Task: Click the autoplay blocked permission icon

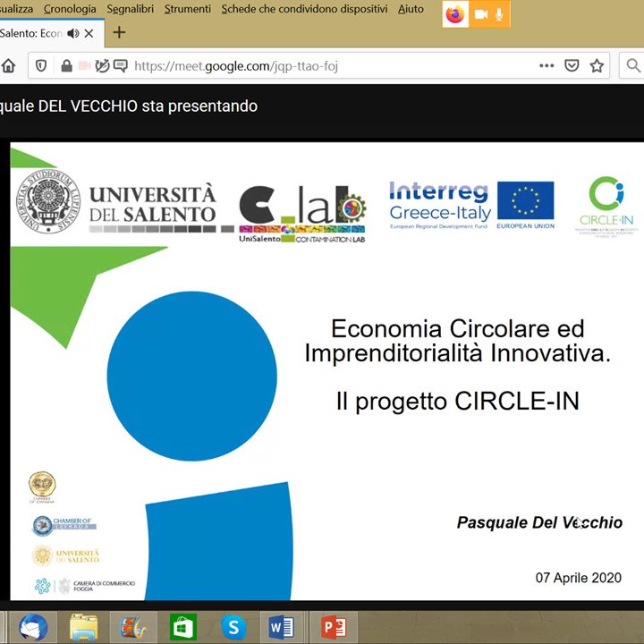Action: coord(102,65)
